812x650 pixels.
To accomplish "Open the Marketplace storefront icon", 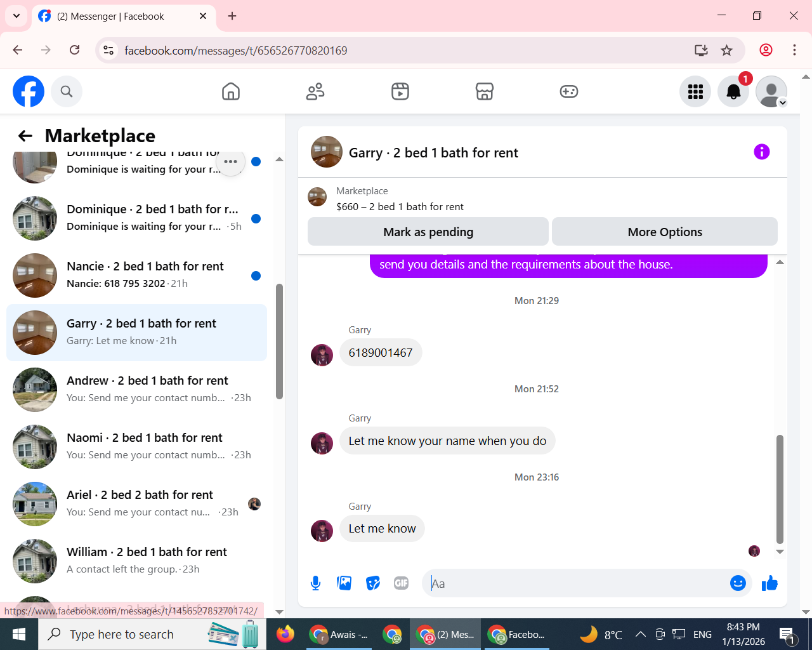I will 485,91.
